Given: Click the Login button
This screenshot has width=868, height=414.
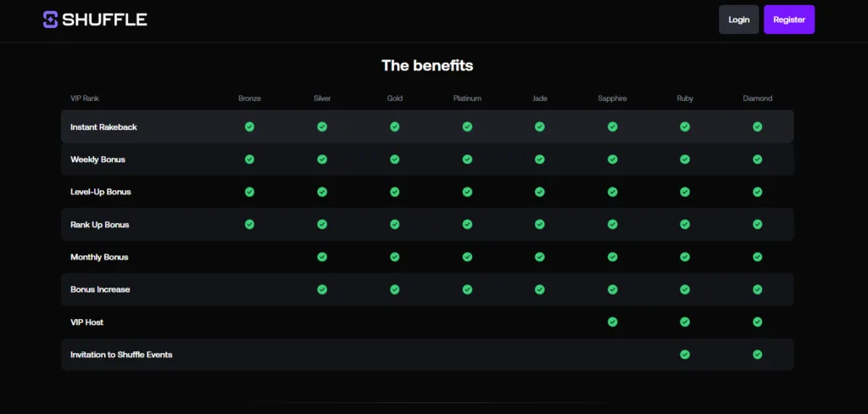Looking at the screenshot, I should point(738,20).
